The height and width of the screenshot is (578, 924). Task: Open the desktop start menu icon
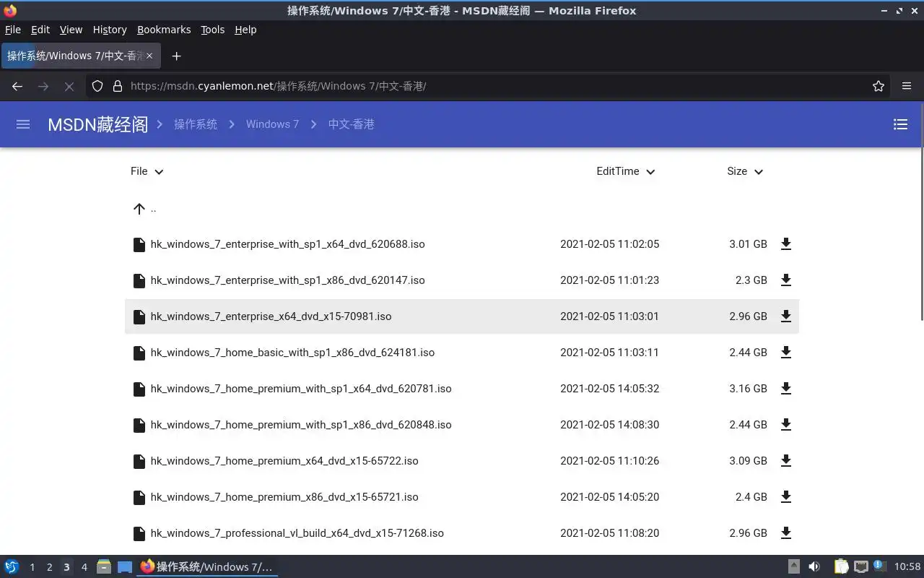point(12,567)
